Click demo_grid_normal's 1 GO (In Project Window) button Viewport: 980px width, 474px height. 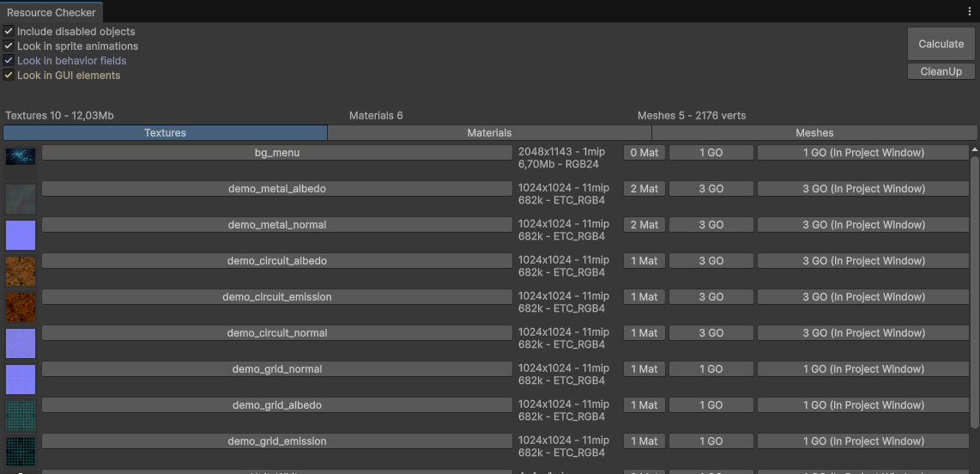pyautogui.click(x=863, y=369)
